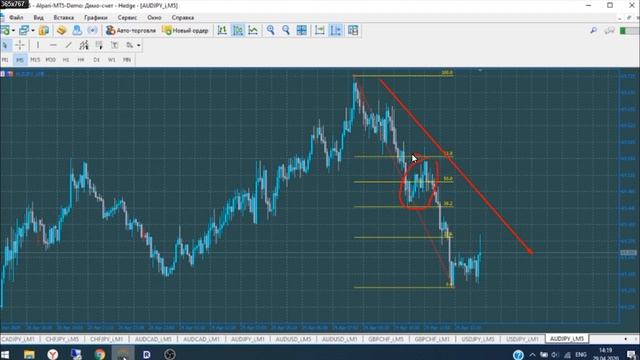Click the New Chart icon in toolbar
640x360 pixels.
(5, 30)
